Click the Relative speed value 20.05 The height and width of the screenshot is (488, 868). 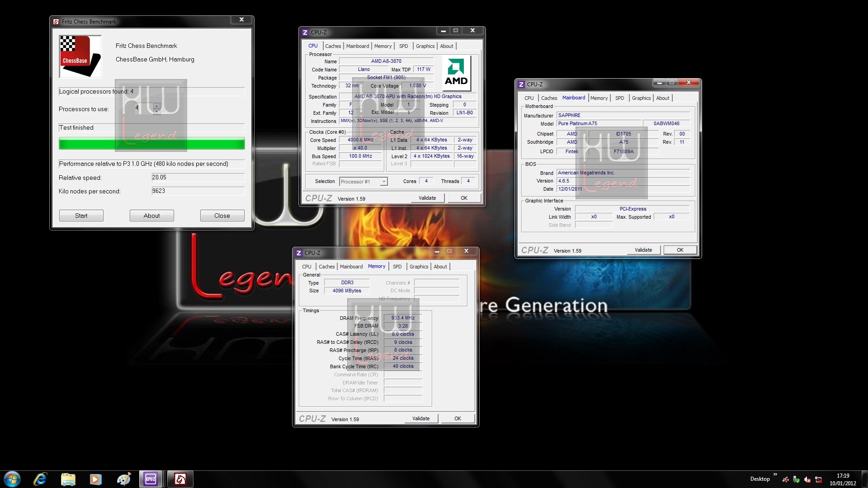pos(198,178)
